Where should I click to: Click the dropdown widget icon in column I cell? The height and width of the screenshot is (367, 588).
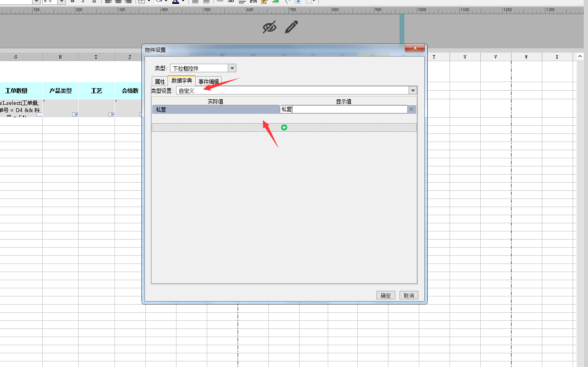click(x=112, y=114)
